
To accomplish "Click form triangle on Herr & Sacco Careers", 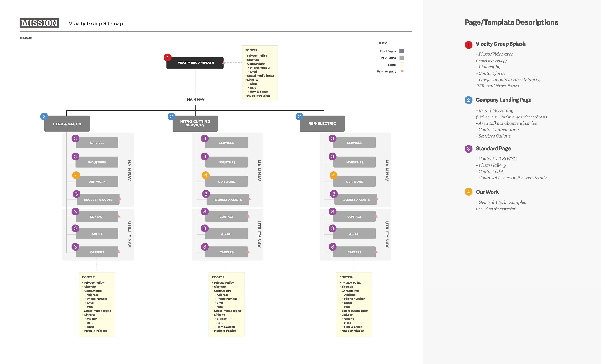I will [x=118, y=251].
